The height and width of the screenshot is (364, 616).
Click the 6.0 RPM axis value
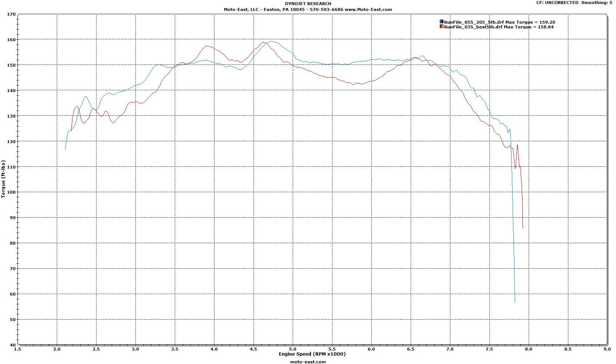(x=371, y=349)
